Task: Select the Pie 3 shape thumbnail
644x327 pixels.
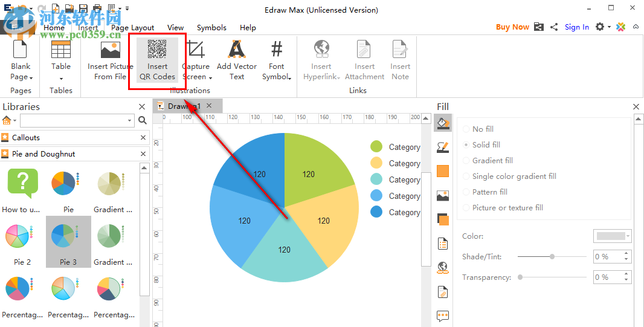Action: [68, 242]
